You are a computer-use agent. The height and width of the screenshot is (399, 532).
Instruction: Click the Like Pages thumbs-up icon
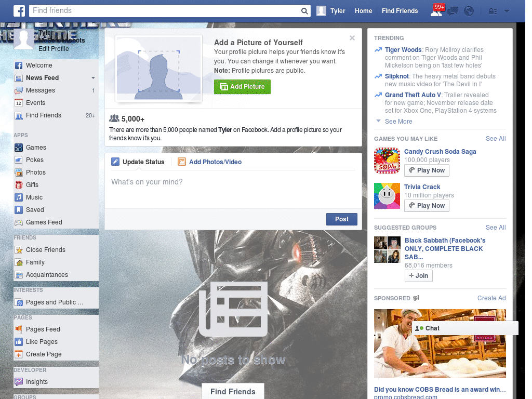pos(19,342)
